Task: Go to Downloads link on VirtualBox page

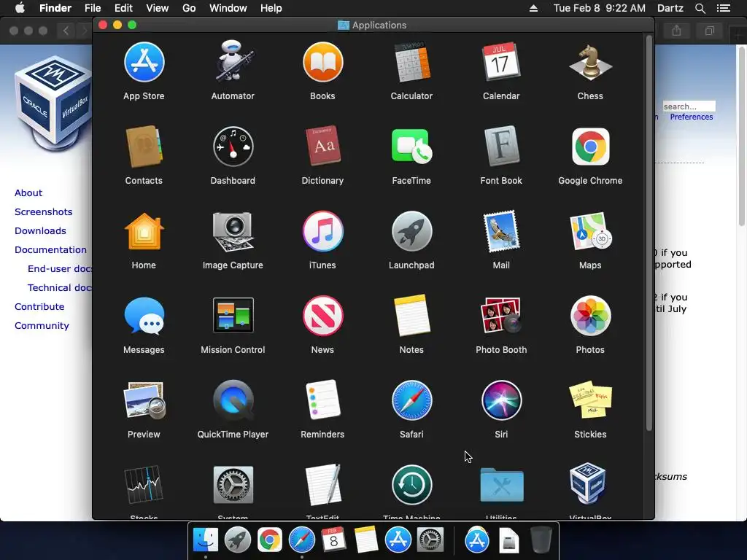Action: 40,231
